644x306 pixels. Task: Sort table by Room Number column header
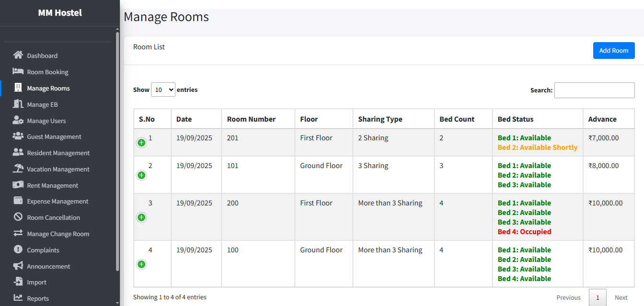[x=251, y=119]
